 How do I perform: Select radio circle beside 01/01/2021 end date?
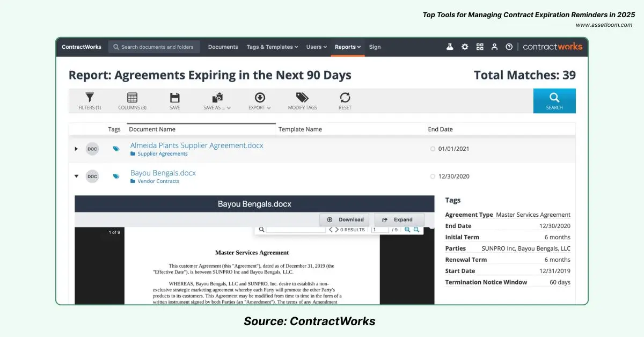433,149
